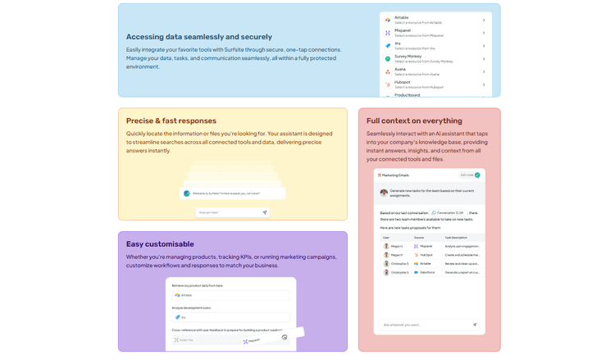Image resolution: width=615 pixels, height=364 pixels.
Task: Click the Asana icon in the integrations list
Action: click(x=388, y=72)
